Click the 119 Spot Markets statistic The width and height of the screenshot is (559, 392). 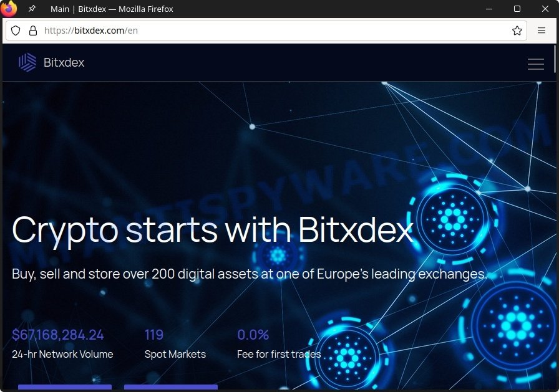pos(154,335)
